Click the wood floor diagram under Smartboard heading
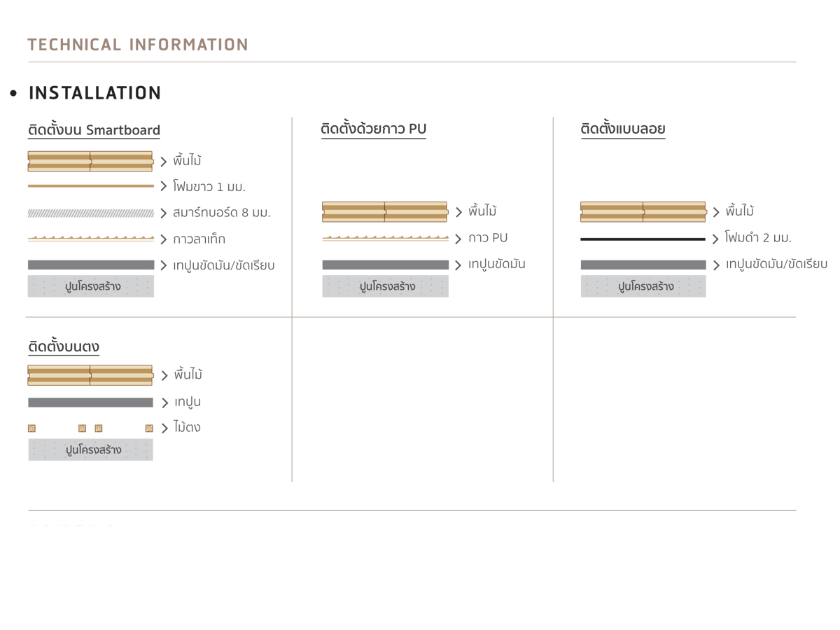This screenshot has height=630, width=840. [91, 161]
